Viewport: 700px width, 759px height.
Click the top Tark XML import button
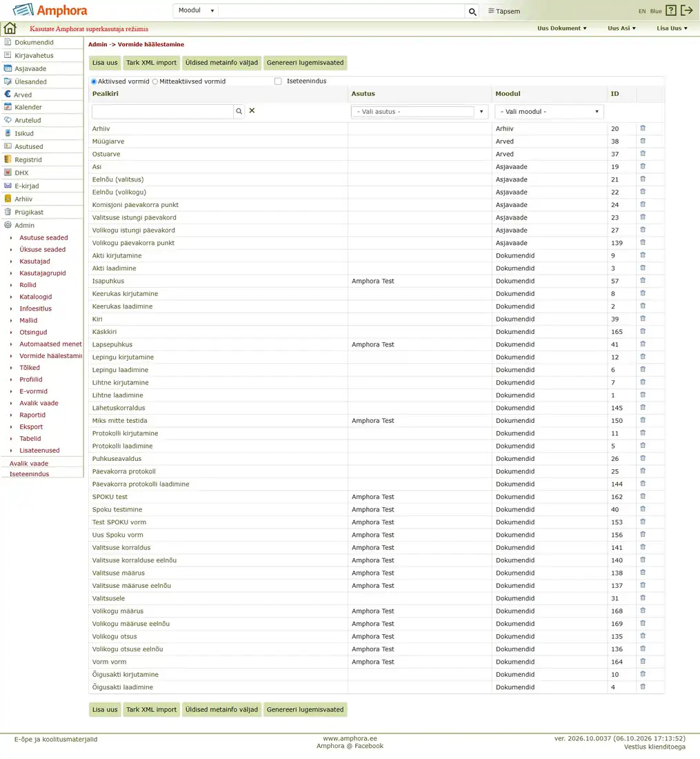pos(152,63)
